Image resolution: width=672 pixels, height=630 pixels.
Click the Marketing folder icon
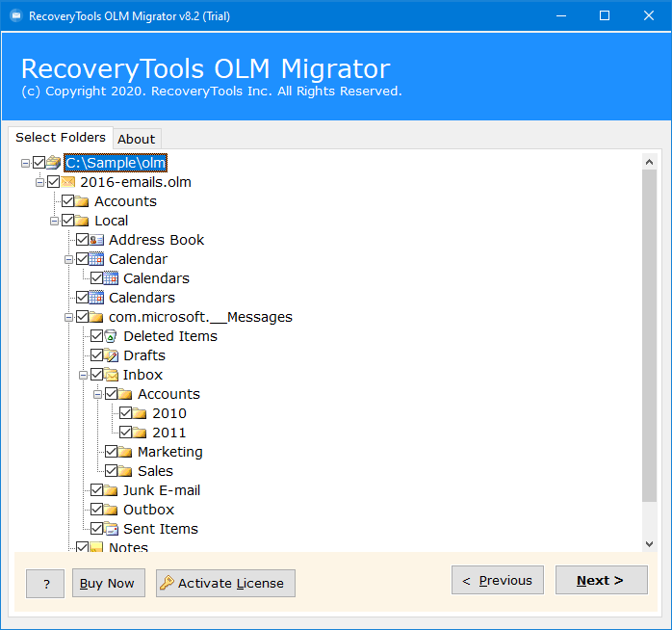(125, 452)
